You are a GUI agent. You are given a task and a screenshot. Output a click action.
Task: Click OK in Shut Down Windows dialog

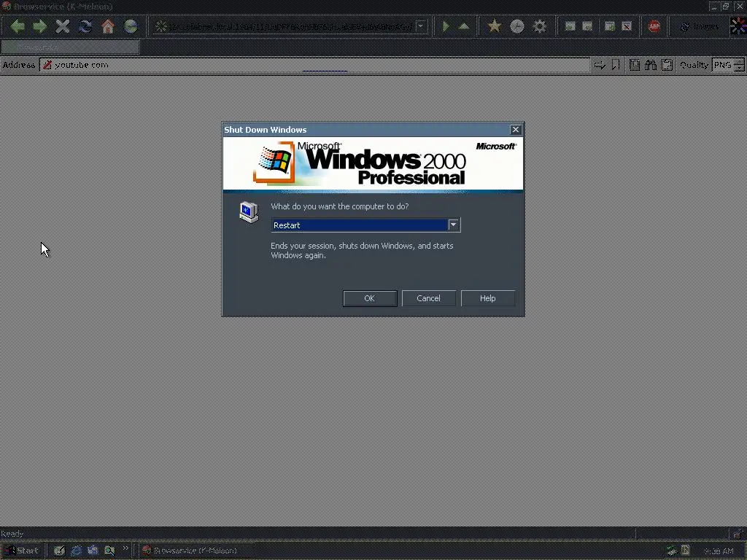tap(370, 298)
